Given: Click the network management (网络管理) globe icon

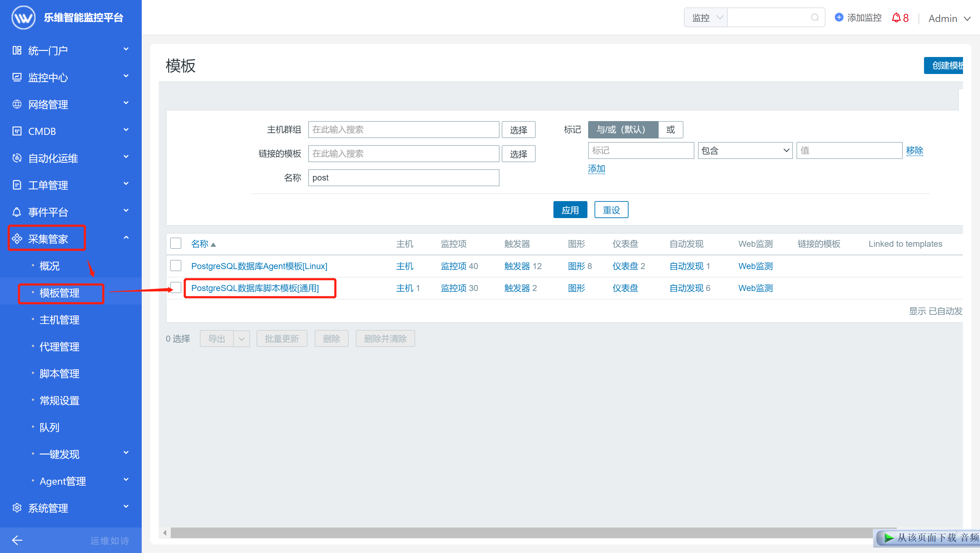Looking at the screenshot, I should coord(17,104).
